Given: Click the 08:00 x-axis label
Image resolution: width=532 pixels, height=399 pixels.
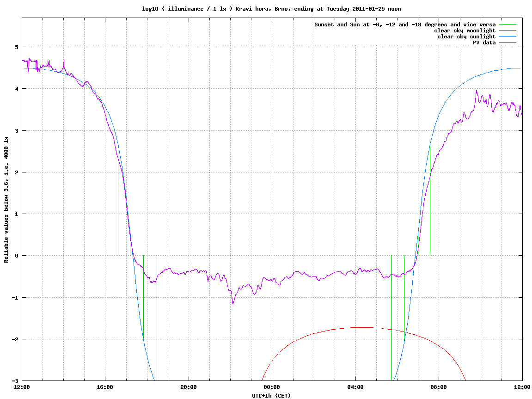Looking at the screenshot, I should click(x=439, y=387).
